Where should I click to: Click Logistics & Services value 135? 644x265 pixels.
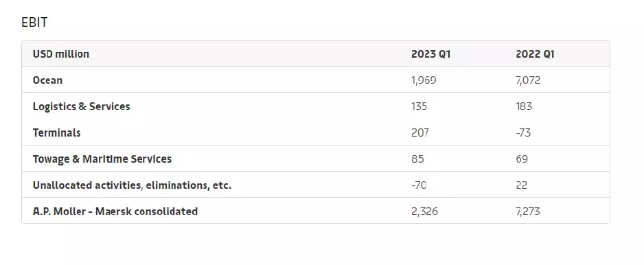tap(419, 106)
